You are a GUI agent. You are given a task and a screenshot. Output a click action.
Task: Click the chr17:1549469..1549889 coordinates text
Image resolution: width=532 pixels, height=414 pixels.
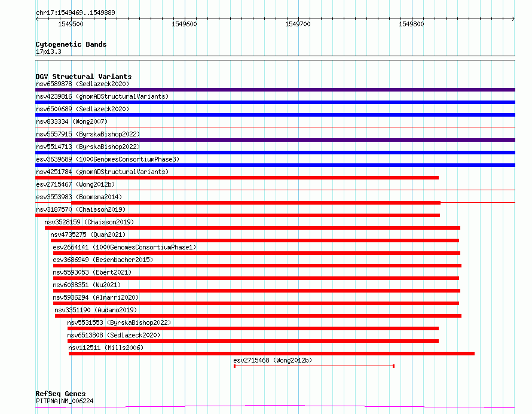click(x=75, y=13)
